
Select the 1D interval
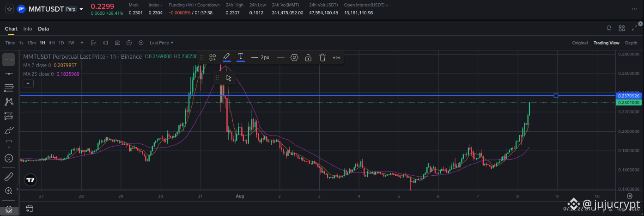tap(61, 43)
